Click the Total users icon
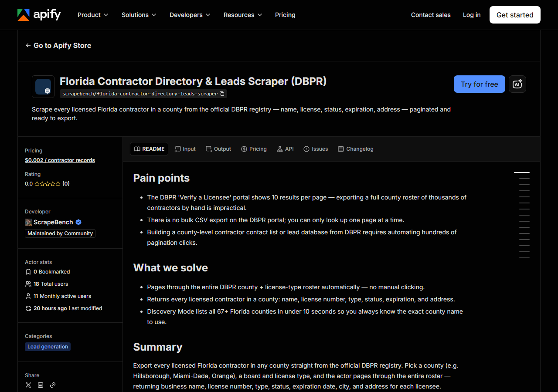The image size is (558, 392). tap(28, 284)
